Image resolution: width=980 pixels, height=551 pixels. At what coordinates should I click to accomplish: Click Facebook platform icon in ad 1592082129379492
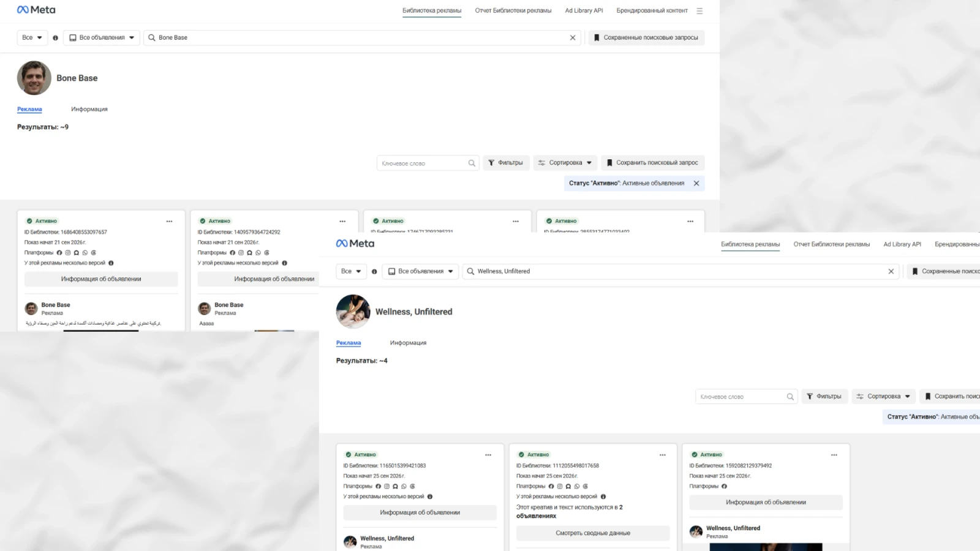(724, 487)
